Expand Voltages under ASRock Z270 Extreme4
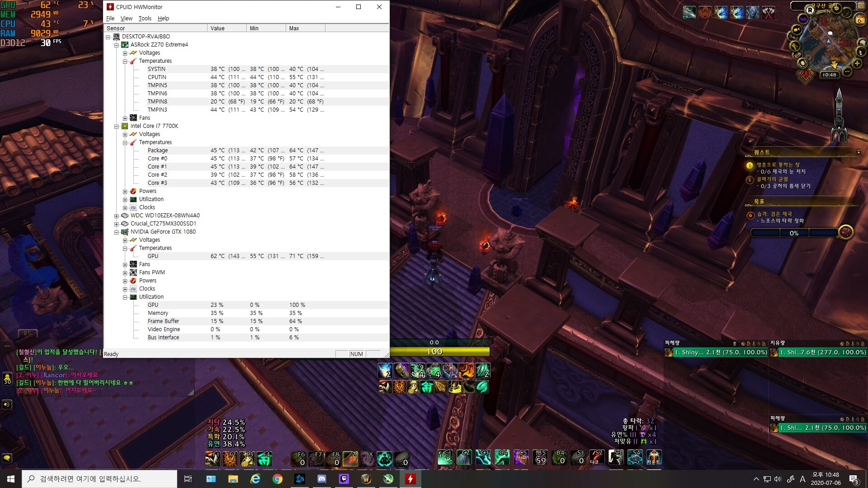 pyautogui.click(x=125, y=53)
